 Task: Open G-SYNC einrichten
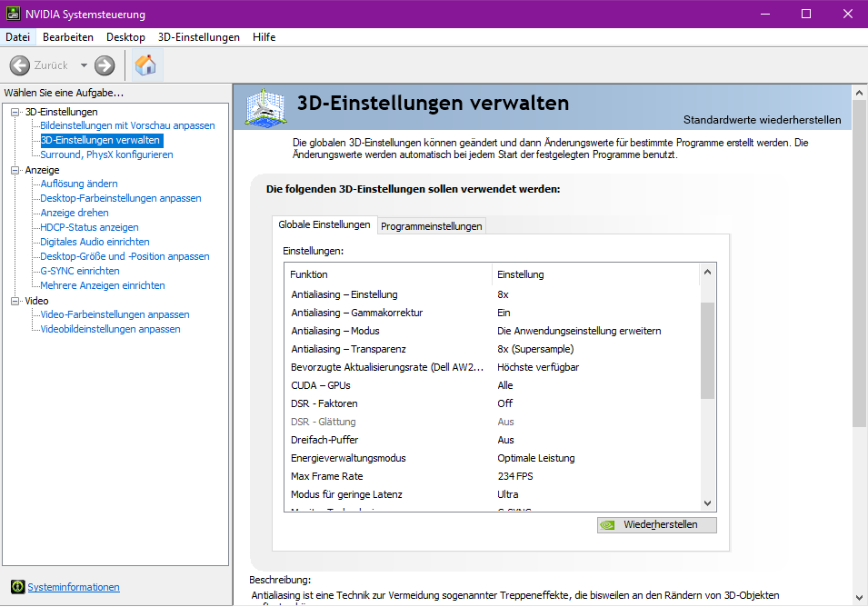click(x=80, y=271)
